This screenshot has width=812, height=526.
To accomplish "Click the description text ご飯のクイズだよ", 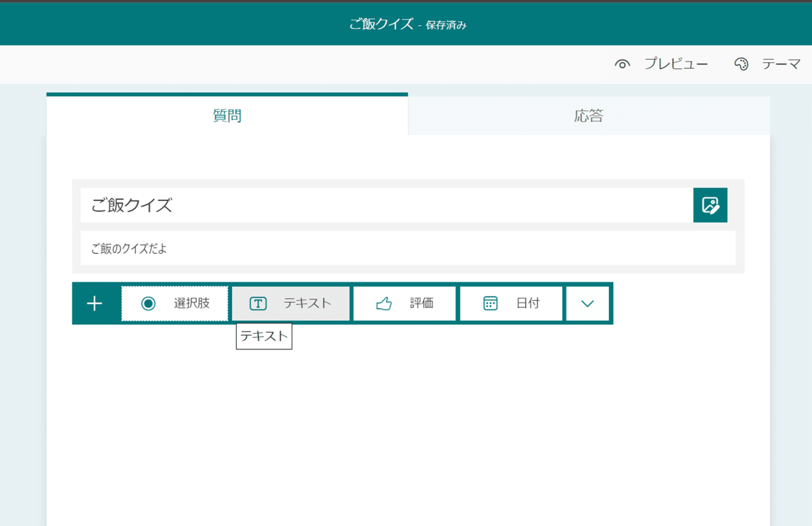I will [271, 248].
